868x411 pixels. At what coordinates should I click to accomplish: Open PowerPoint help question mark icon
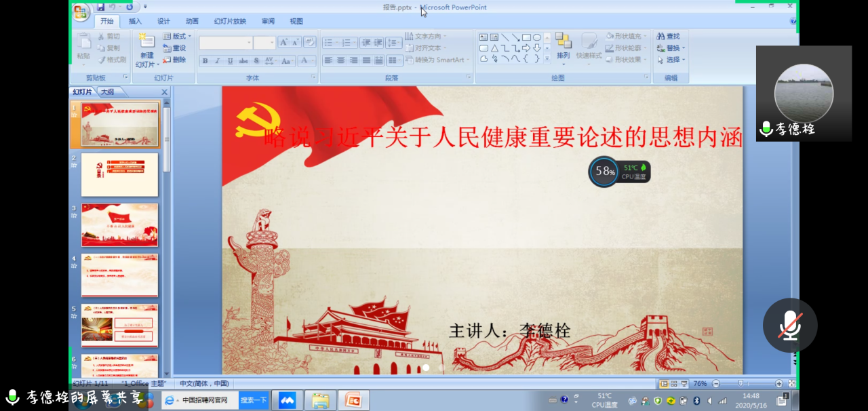tap(793, 21)
